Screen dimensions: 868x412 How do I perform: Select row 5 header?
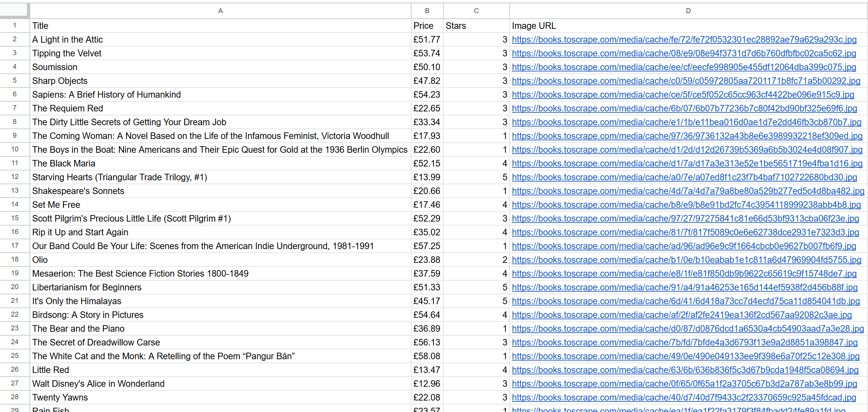click(x=14, y=80)
